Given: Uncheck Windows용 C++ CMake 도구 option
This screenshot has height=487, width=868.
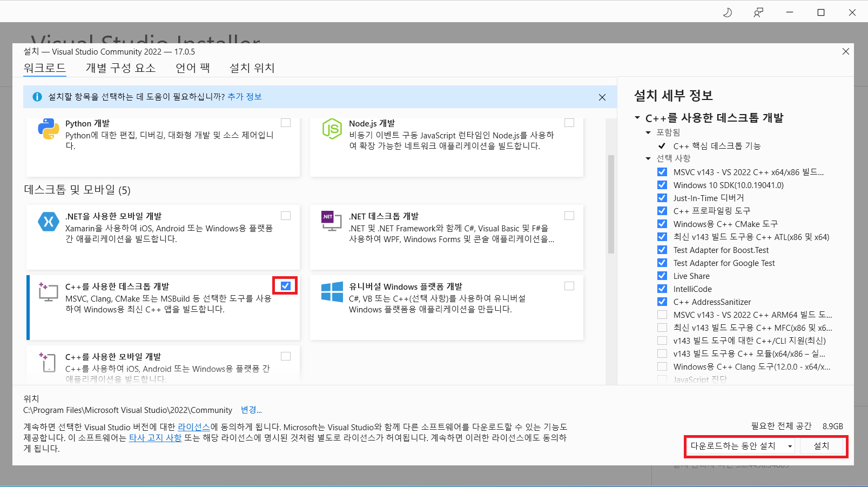Looking at the screenshot, I should coord(662,224).
